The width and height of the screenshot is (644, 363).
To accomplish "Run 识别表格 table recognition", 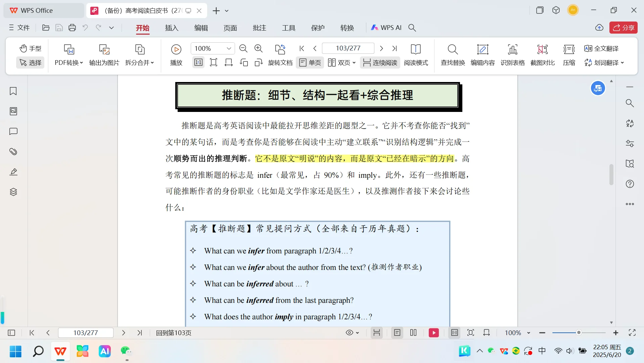I will click(512, 55).
